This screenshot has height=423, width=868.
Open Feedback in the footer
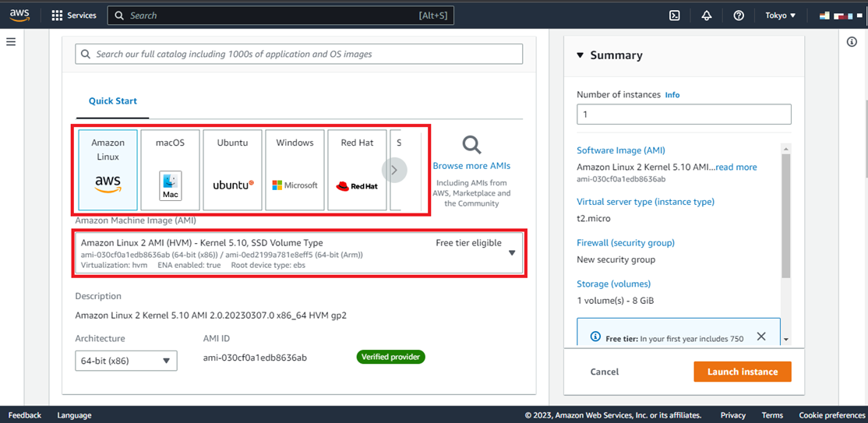[x=25, y=415]
